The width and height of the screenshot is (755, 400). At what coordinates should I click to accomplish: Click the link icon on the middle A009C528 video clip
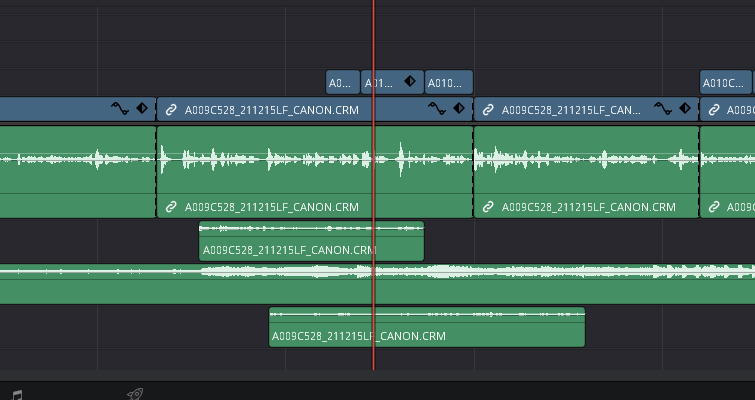tap(171, 110)
